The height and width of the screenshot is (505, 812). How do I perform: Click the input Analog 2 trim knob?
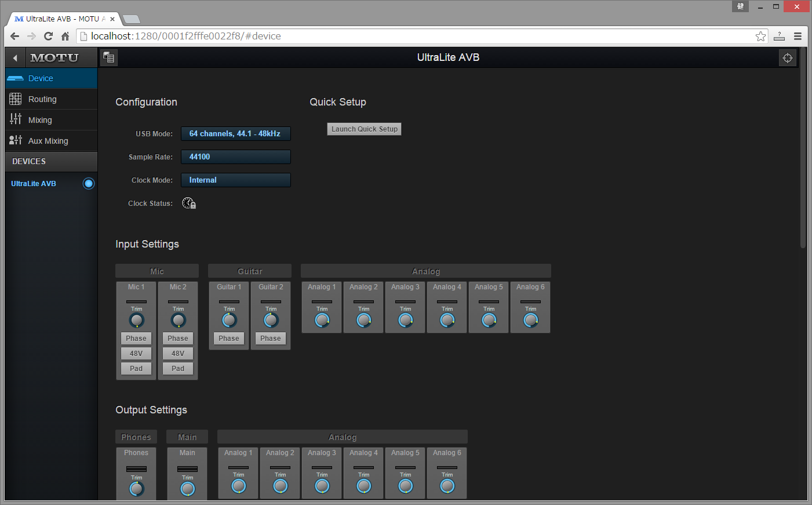(364, 320)
